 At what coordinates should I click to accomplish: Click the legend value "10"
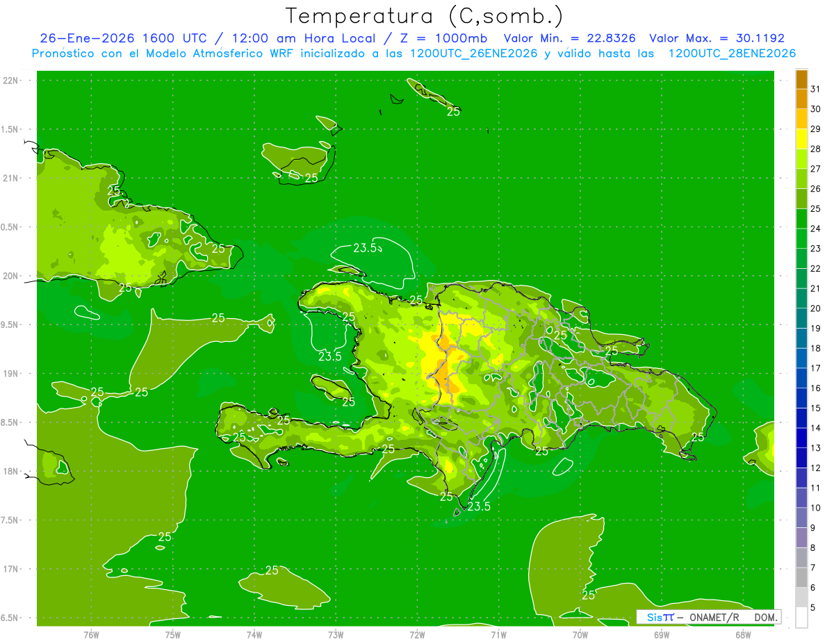coord(815,508)
